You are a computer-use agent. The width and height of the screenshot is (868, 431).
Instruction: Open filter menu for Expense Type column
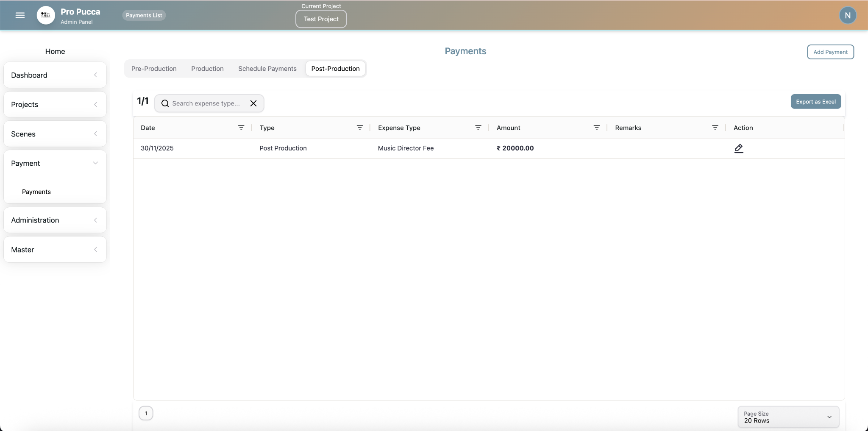coord(478,128)
